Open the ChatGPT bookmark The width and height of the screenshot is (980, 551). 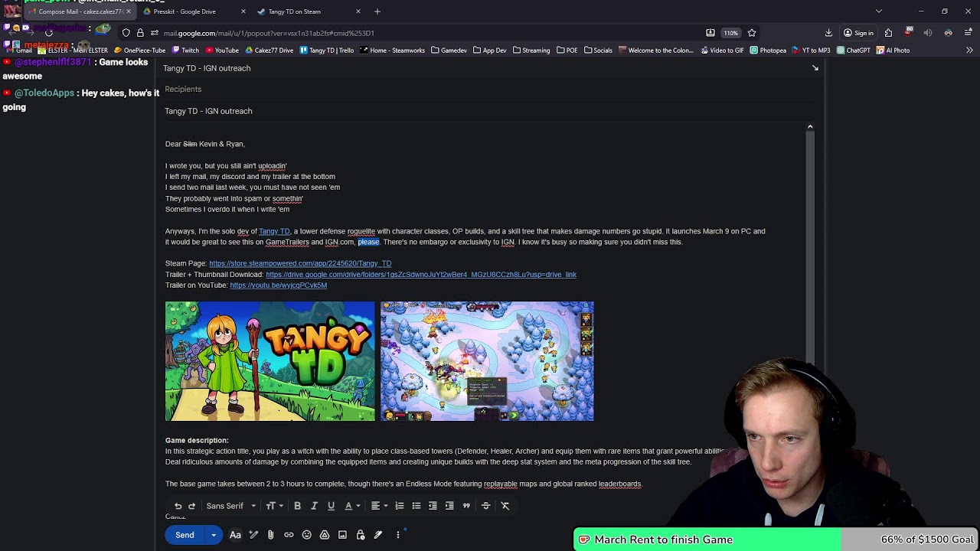(x=853, y=51)
